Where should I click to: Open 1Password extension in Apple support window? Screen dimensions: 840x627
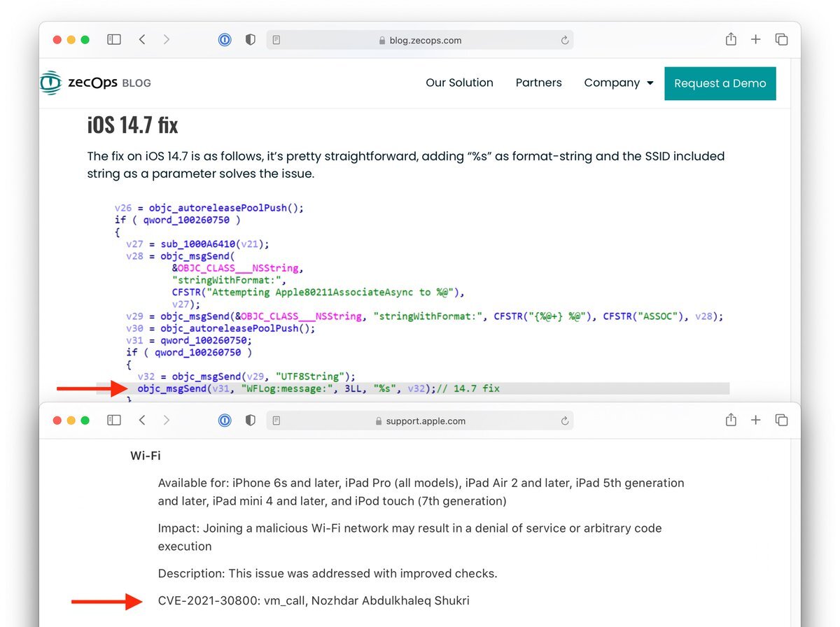coord(225,421)
